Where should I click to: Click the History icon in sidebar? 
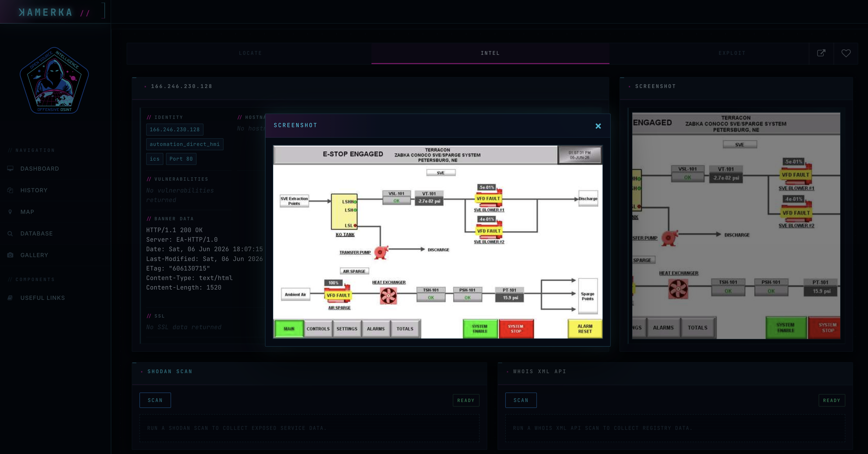tap(11, 190)
